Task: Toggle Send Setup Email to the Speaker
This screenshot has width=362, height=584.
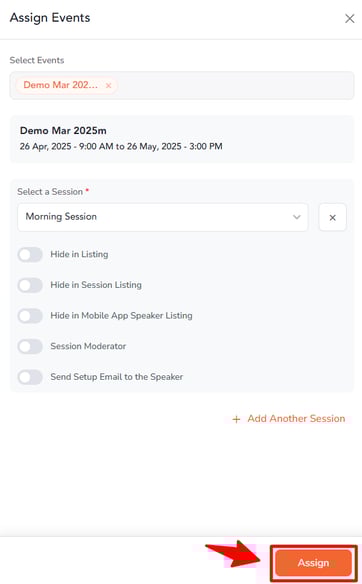Action: [30, 377]
